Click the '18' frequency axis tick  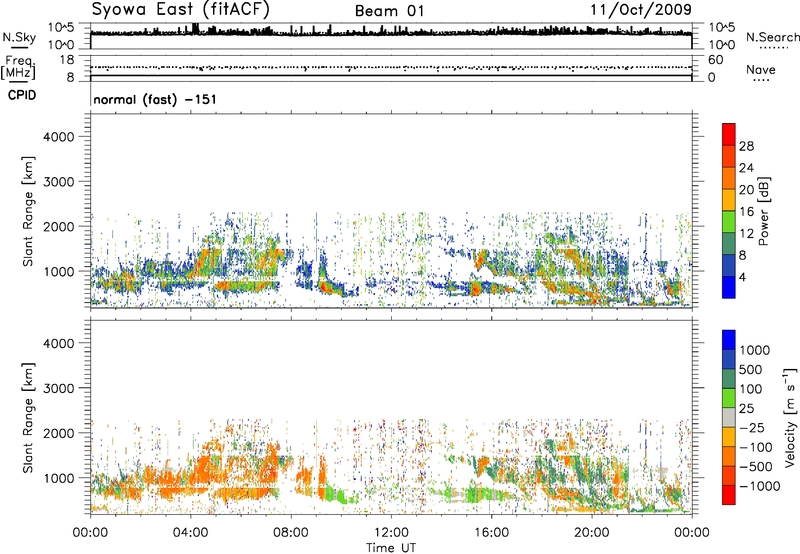[x=67, y=60]
